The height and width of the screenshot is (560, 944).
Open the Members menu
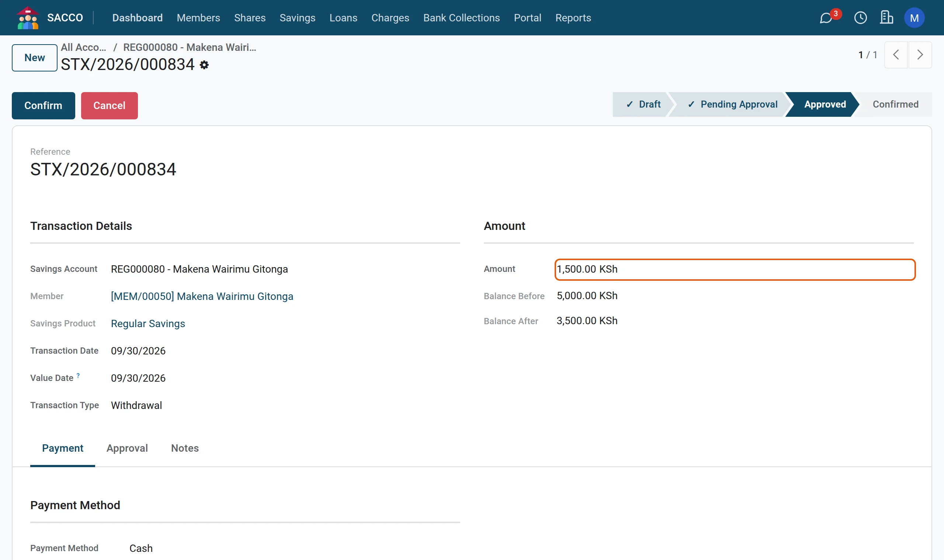point(198,18)
